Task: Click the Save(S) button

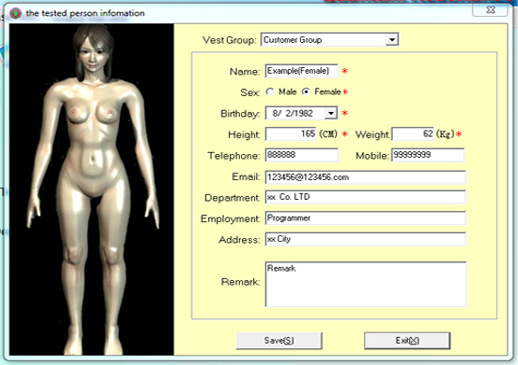Action: click(279, 340)
